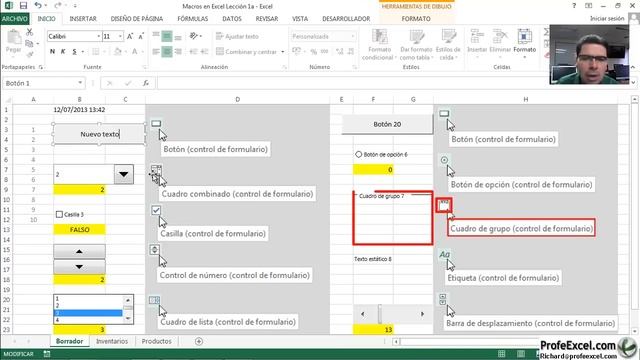Select item 4 in the list box

point(88,320)
